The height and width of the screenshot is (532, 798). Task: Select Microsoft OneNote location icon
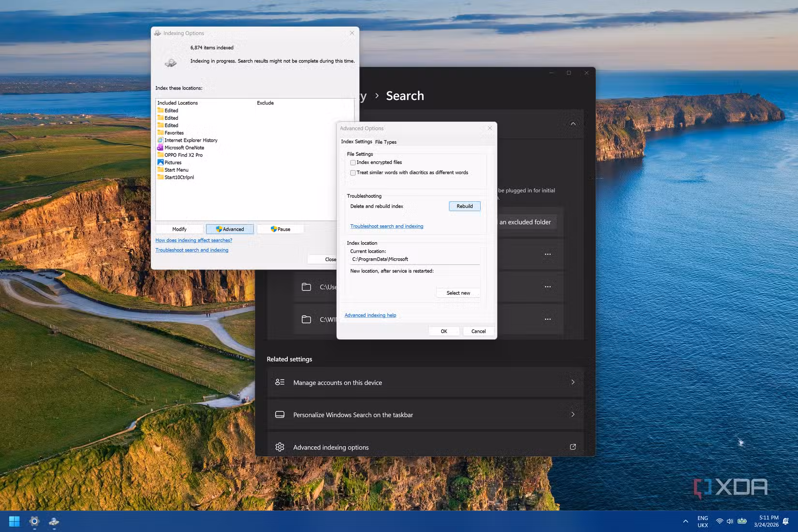tap(161, 148)
